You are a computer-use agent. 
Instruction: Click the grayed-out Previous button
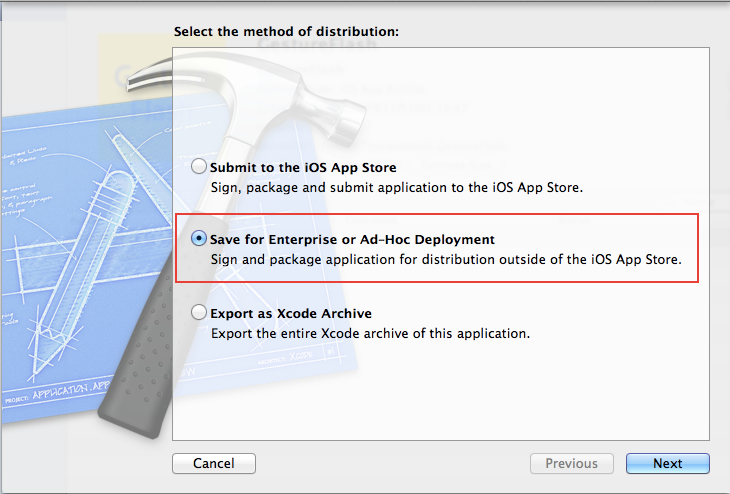tap(571, 463)
